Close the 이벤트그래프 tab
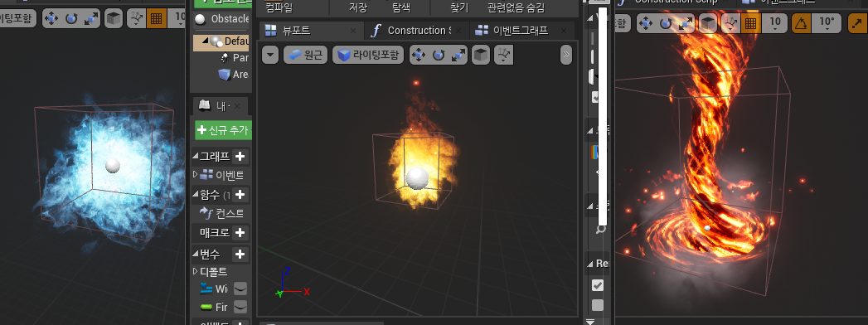Screen dimensions: 868x325 click(564, 31)
